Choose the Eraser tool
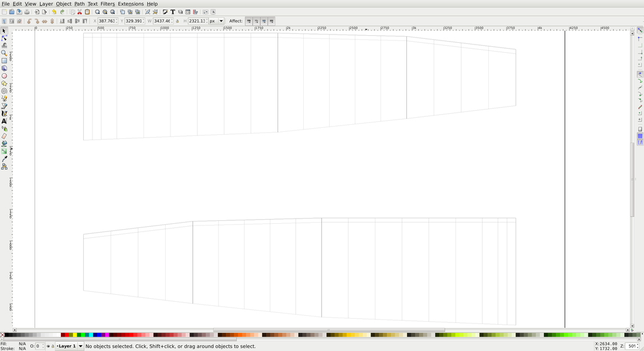644x351 pixels. click(x=4, y=136)
